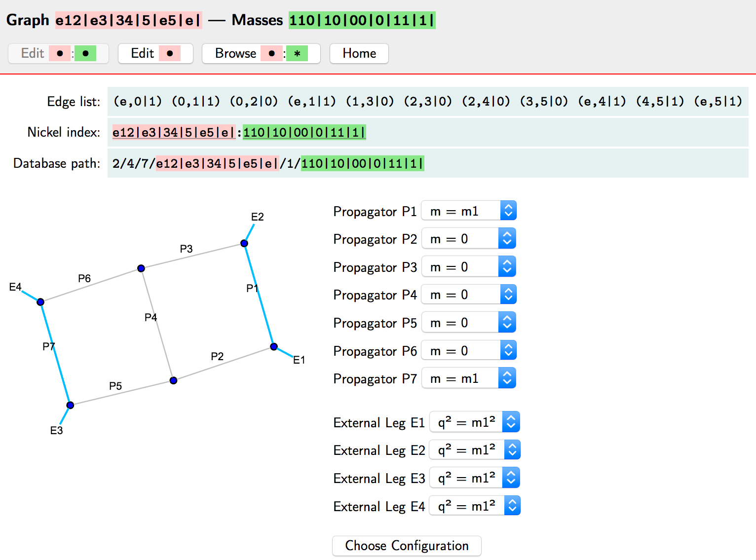Select edge (0,2|0) in Edge list
The width and height of the screenshot is (756, 560).
pyautogui.click(x=254, y=101)
